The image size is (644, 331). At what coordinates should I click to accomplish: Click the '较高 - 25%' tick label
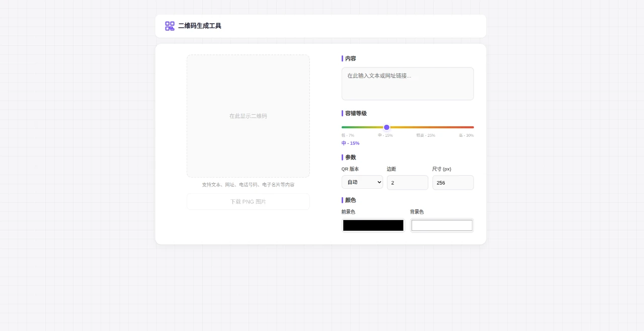click(426, 135)
